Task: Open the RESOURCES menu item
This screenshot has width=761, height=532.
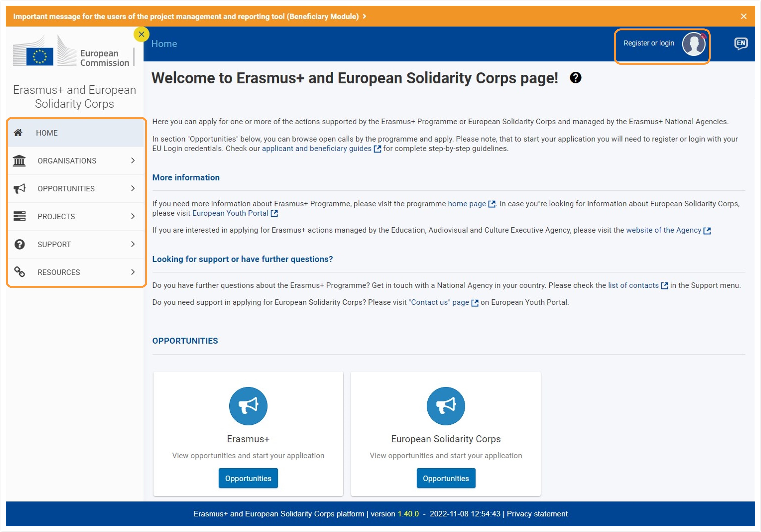Action: pyautogui.click(x=76, y=272)
